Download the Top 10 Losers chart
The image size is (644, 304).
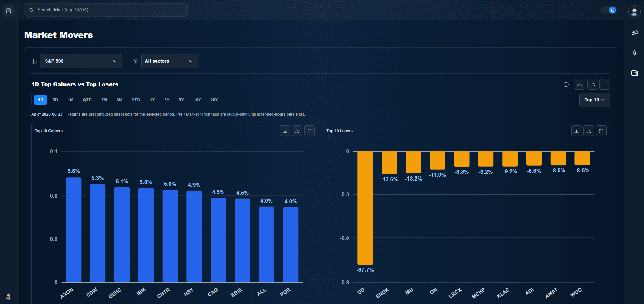point(576,131)
